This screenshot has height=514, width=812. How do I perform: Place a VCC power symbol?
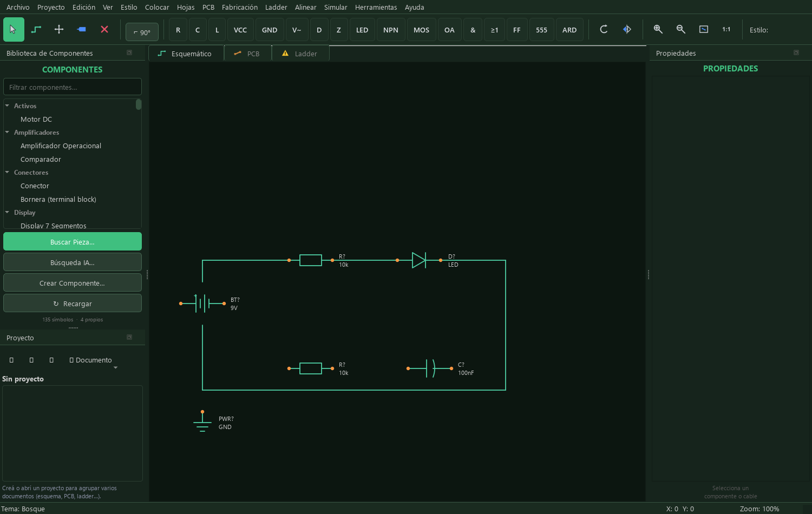coord(240,30)
